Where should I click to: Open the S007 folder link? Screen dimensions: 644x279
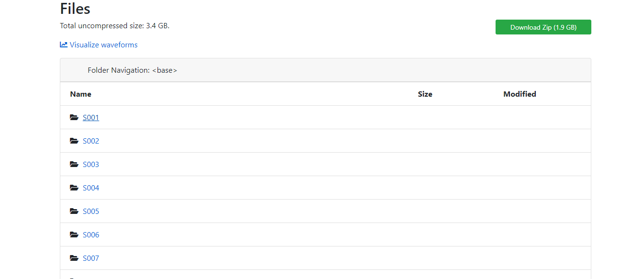(91, 258)
